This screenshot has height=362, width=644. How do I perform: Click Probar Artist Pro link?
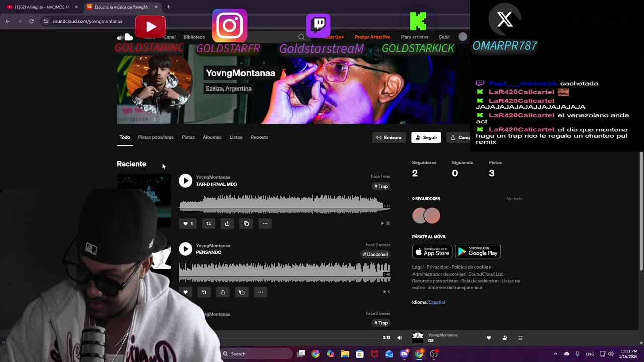(x=372, y=37)
